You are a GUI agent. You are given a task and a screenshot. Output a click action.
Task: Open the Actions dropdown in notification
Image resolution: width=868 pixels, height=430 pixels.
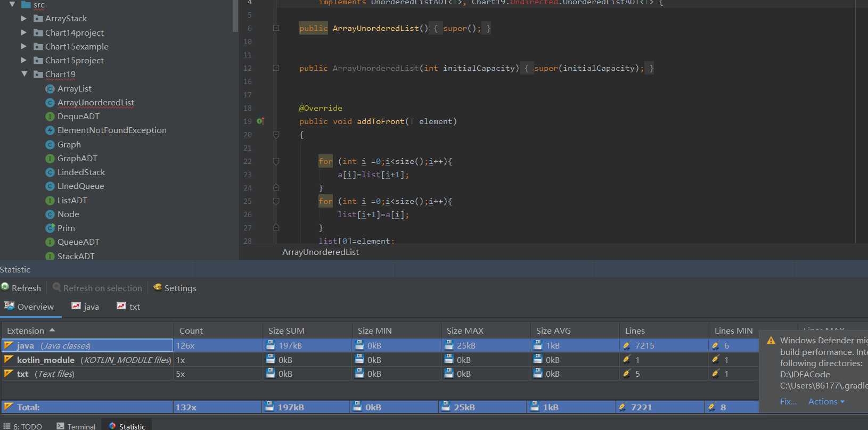826,402
